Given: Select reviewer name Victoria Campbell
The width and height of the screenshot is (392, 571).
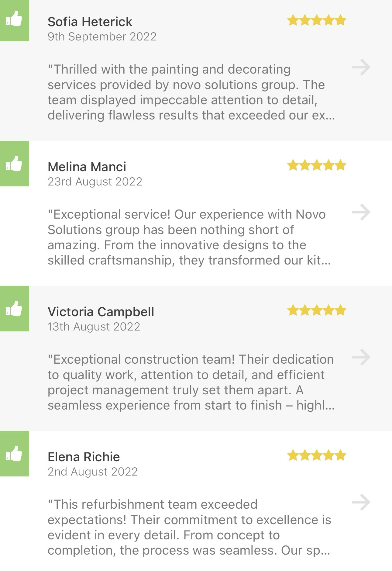Looking at the screenshot, I should (101, 312).
